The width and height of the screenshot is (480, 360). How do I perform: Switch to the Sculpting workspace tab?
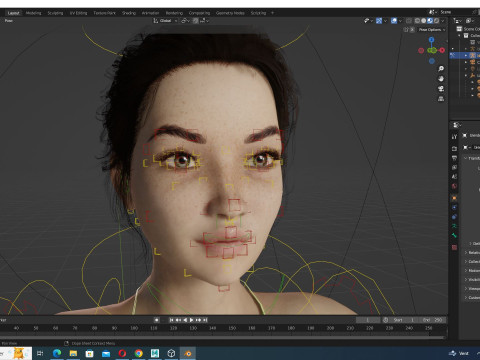(55, 13)
